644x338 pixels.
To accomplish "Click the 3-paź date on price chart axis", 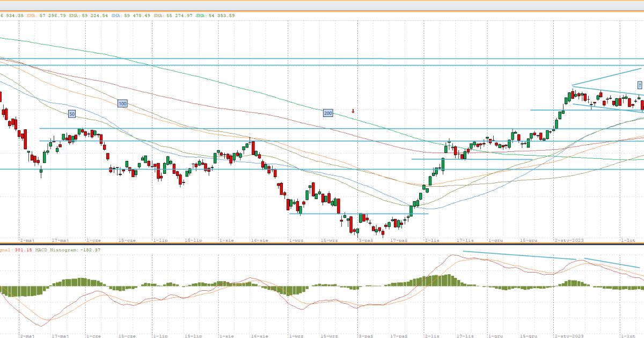I will [x=365, y=241].
